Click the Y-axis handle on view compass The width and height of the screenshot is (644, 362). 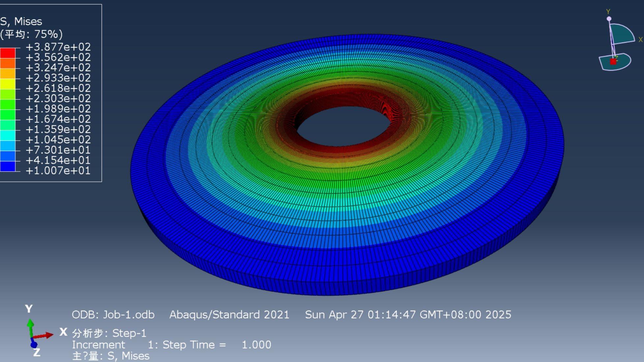pyautogui.click(x=609, y=19)
